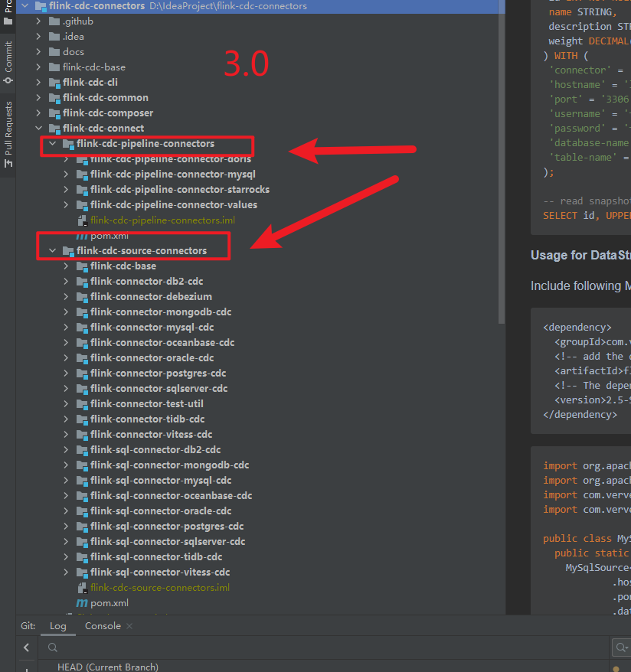This screenshot has height=672, width=631.
Task: Click the flink-cdc-common module icon
Action: (x=54, y=98)
